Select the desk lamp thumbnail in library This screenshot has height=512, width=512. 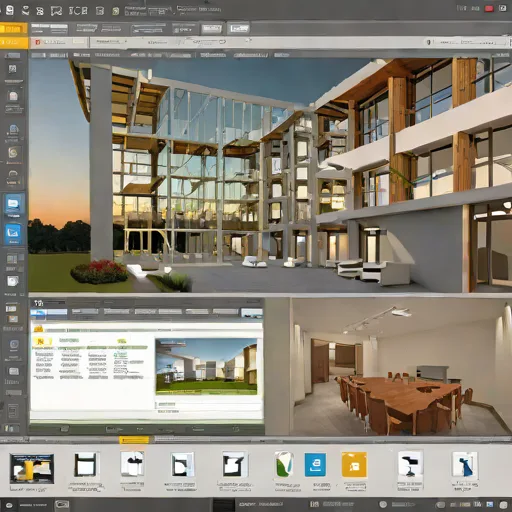[410, 465]
